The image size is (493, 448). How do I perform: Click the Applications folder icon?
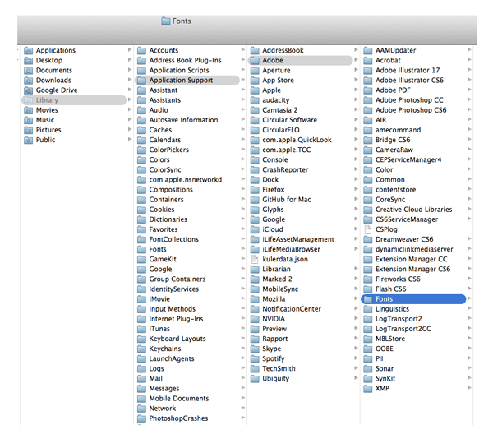pos(29,50)
